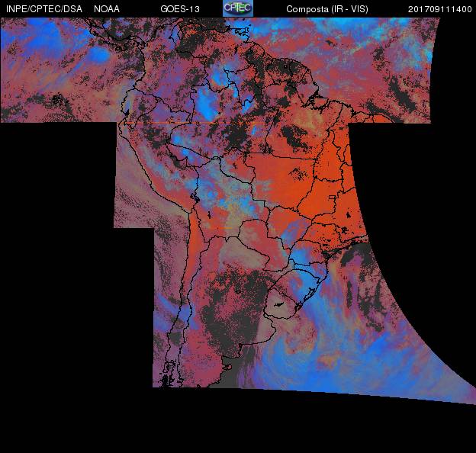Image resolution: width=476 pixels, height=453 pixels.
Task: Select the 201709111400 timestamp
Action: click(x=440, y=9)
